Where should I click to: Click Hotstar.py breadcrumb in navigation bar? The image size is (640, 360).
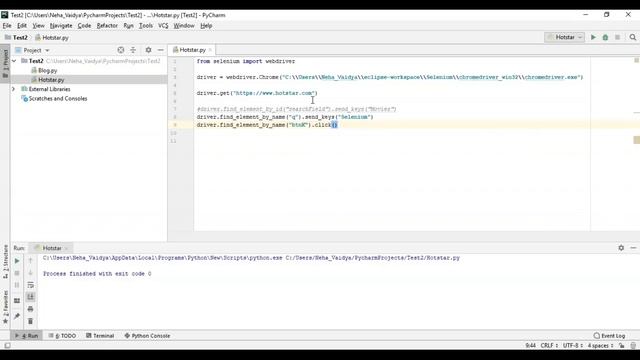pyautogui.click(x=52, y=38)
